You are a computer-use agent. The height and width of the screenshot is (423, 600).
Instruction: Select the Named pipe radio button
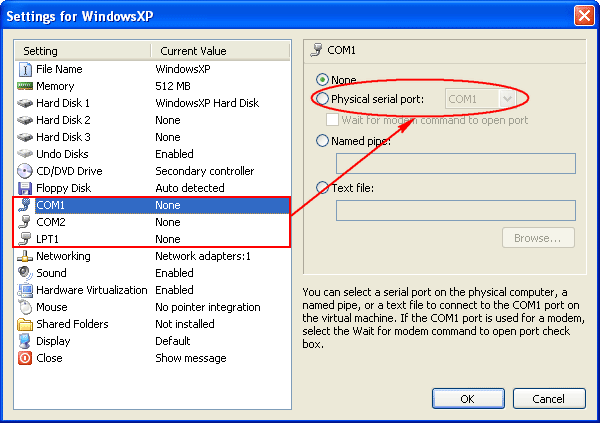point(322,140)
